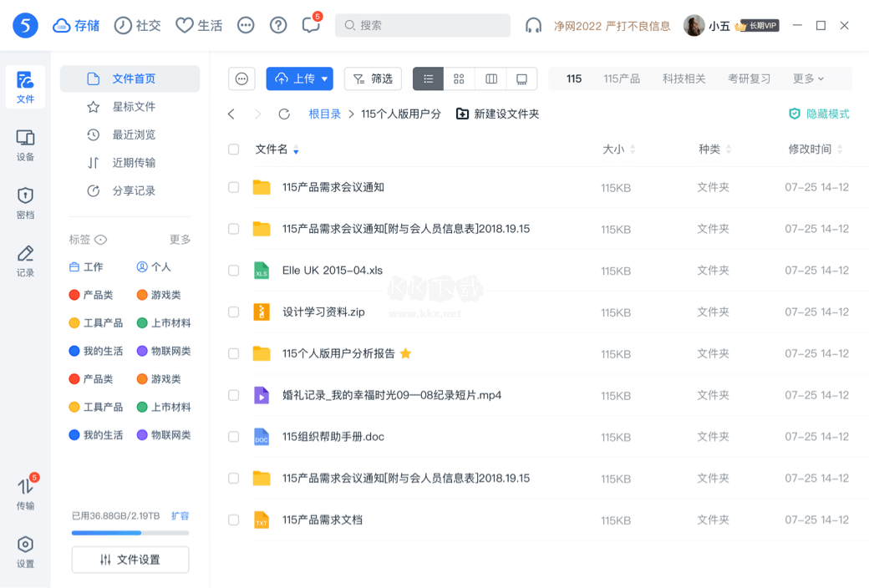The image size is (869, 588).
Task: Open the 扩容 storage upgrade link
Action: pyautogui.click(x=180, y=516)
